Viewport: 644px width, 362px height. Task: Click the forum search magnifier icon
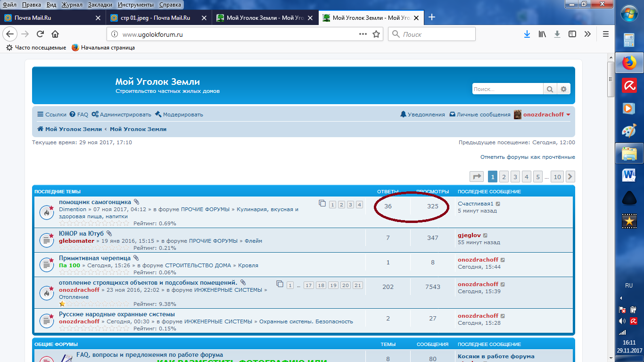click(550, 89)
